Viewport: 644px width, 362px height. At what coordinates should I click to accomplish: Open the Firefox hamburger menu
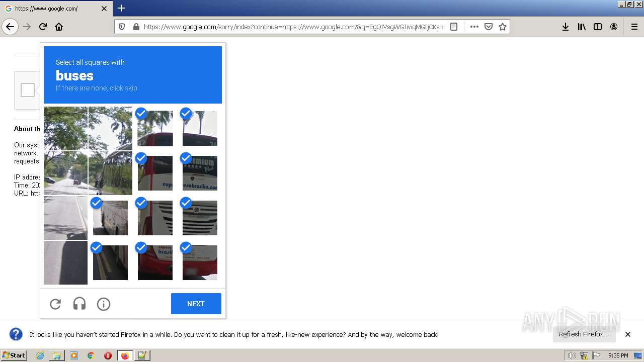[x=634, y=27]
